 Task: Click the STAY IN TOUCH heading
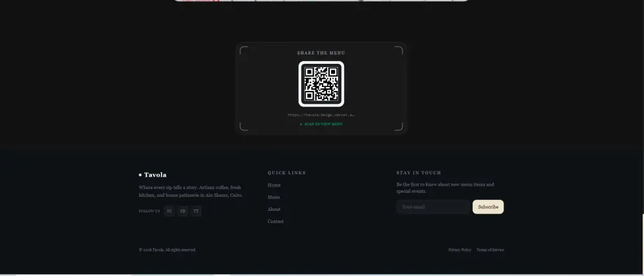click(x=419, y=173)
